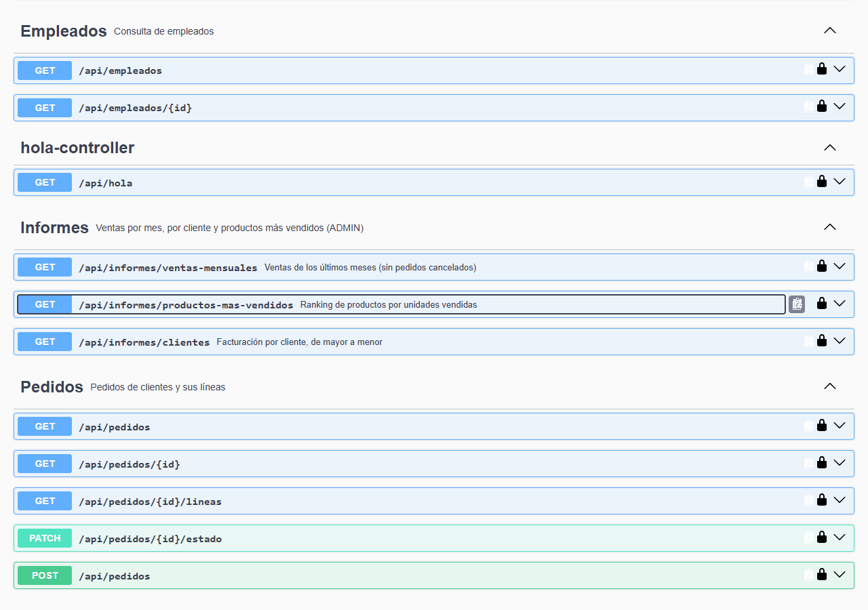Expand PATCH /api/pedidos/{id}/estado chevron
Image resolution: width=868 pixels, height=610 pixels.
840,537
